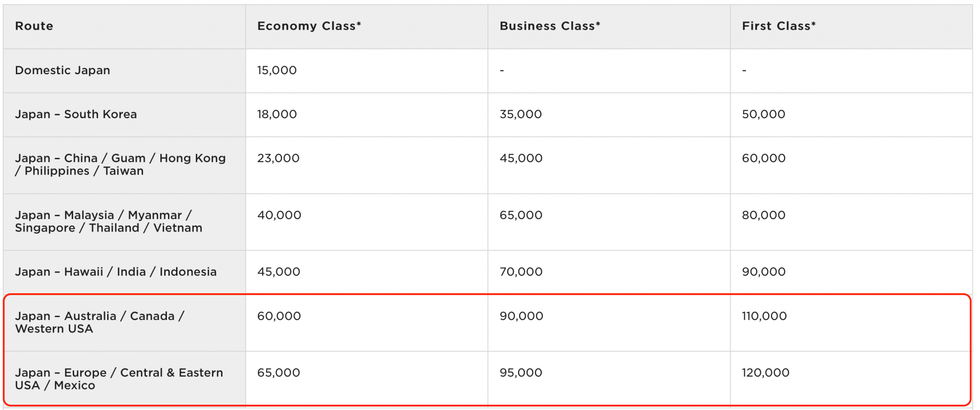The width and height of the screenshot is (980, 410).
Task: Click the 35,000 business class value
Action: pos(521,114)
